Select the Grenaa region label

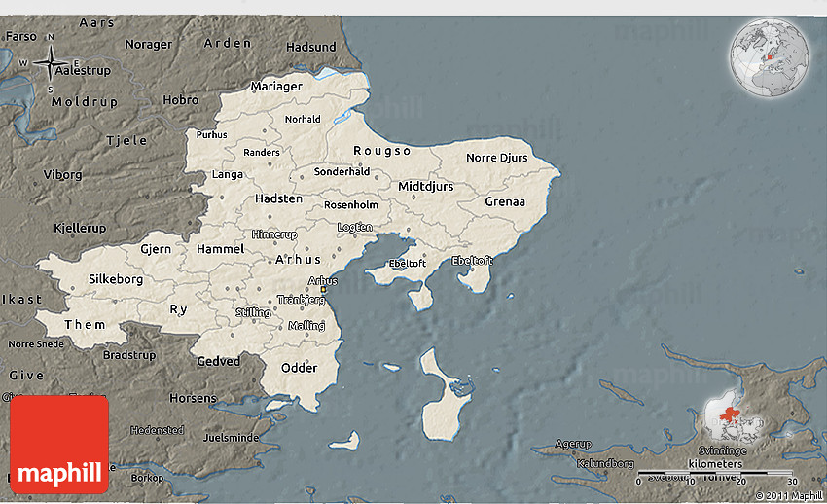(505, 202)
